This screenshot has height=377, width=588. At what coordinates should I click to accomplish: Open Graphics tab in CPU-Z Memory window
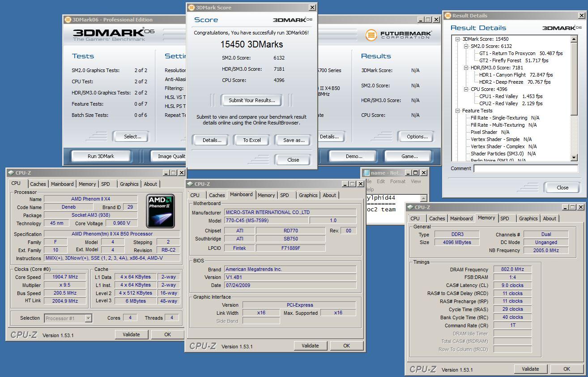(528, 218)
